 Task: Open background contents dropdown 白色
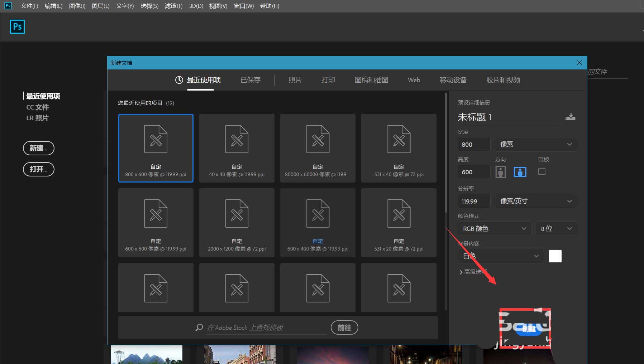[x=501, y=256]
